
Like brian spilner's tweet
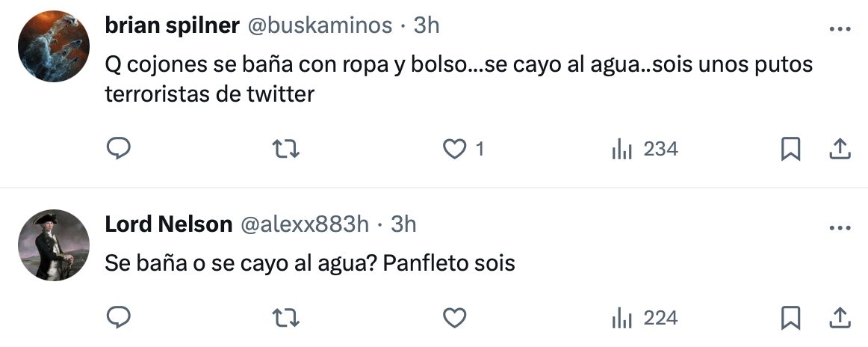[x=455, y=150]
